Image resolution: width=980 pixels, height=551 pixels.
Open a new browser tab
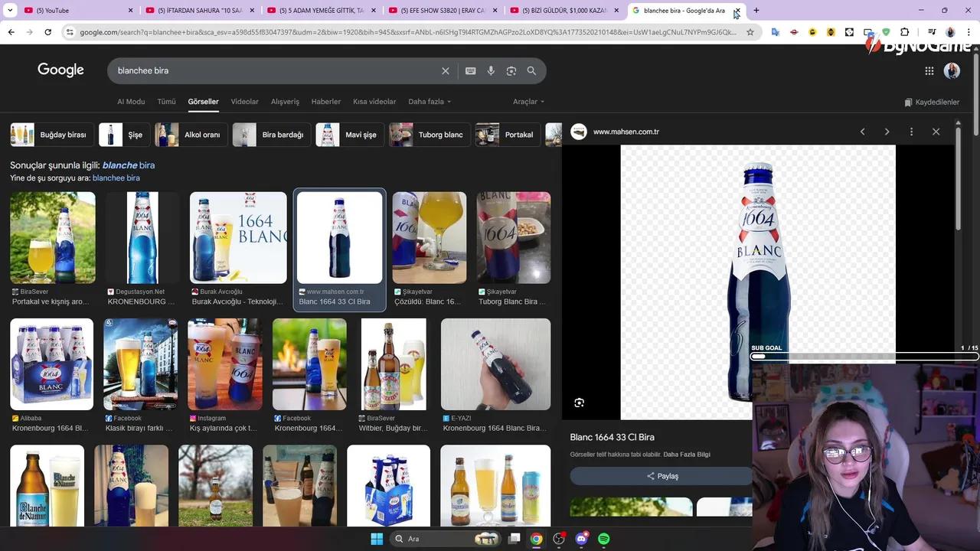[x=756, y=10]
